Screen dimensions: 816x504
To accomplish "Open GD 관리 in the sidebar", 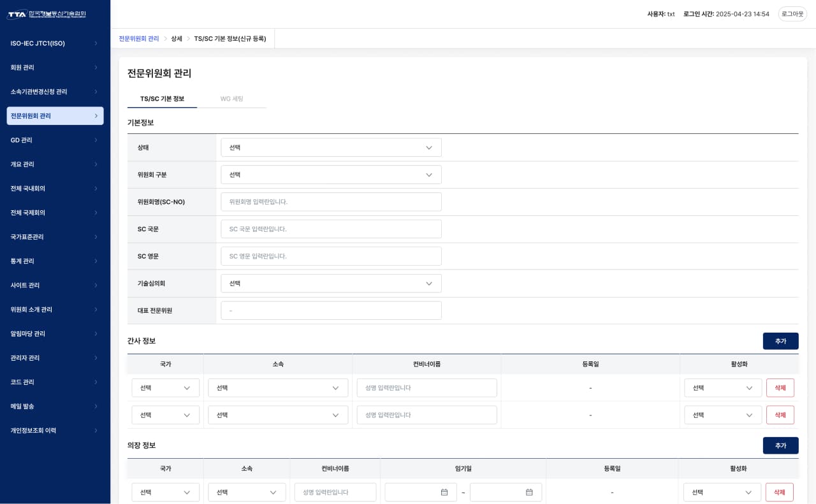I will (x=22, y=140).
